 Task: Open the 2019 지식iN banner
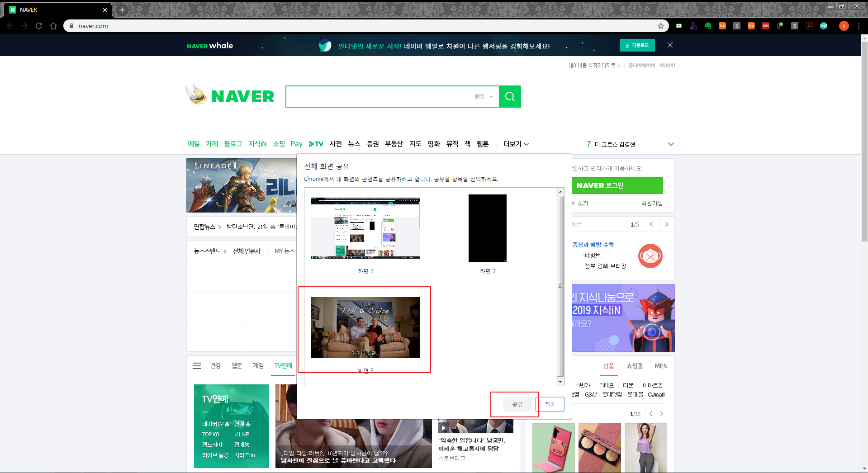click(623, 318)
